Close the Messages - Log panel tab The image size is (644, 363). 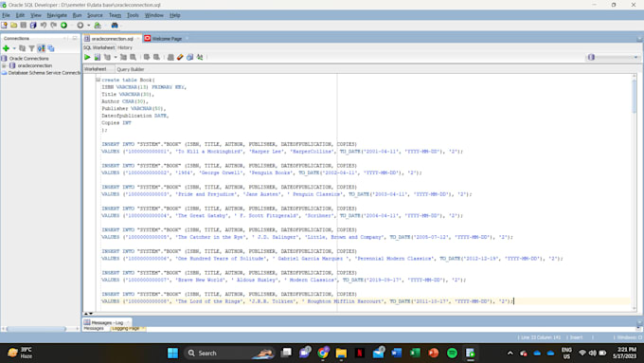(128, 322)
